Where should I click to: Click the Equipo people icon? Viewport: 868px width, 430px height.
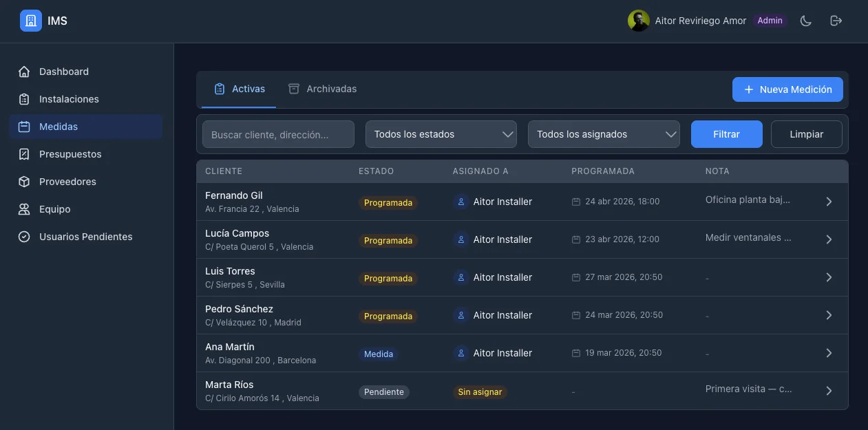click(24, 209)
